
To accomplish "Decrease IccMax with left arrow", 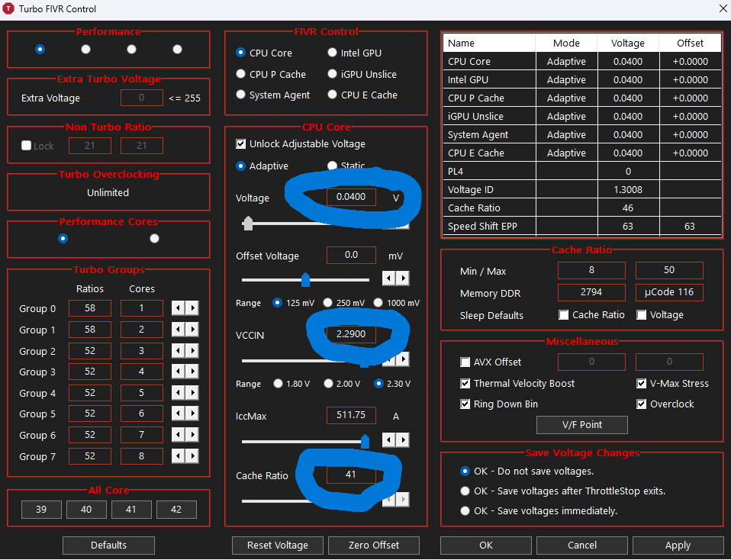I will 389,439.
